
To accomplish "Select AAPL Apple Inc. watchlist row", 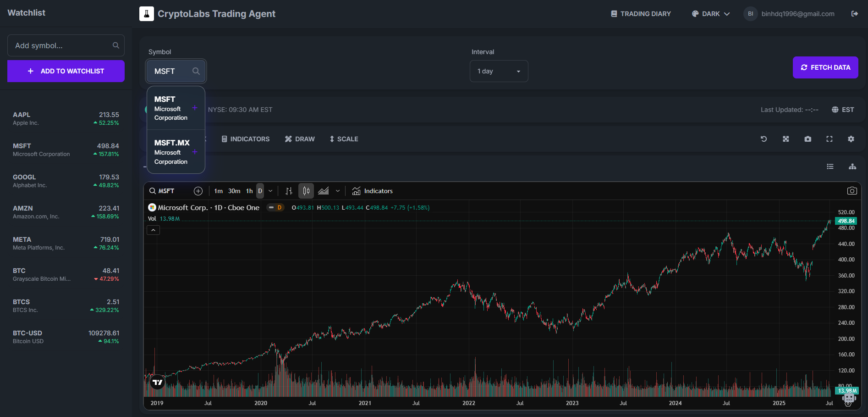I will click(66, 118).
